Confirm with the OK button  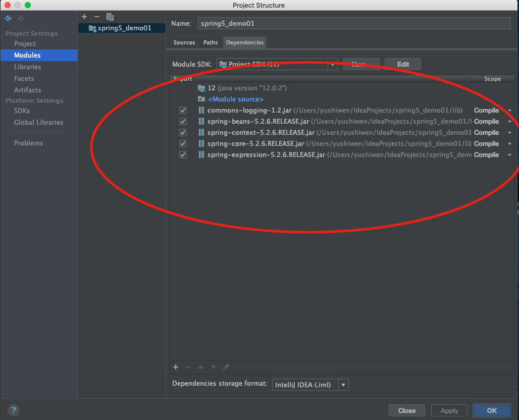pos(492,410)
